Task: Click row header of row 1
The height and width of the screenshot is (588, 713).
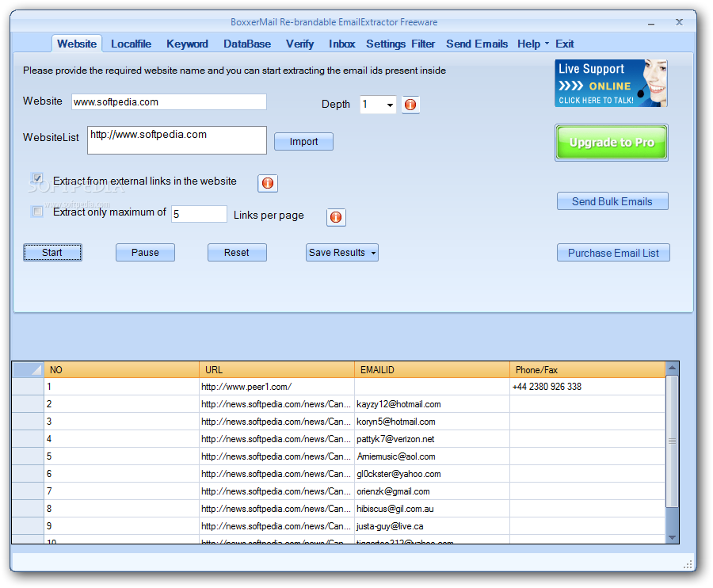Action: point(29,387)
